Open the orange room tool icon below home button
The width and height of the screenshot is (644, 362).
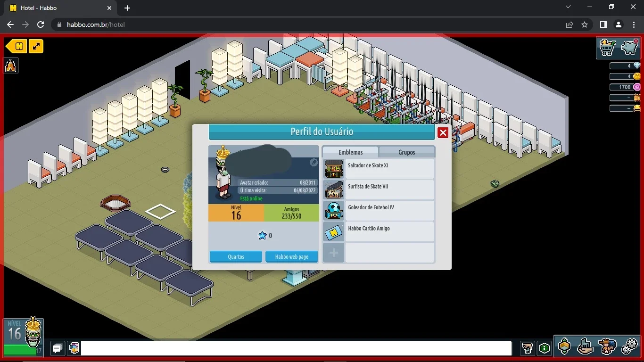[x=10, y=66]
